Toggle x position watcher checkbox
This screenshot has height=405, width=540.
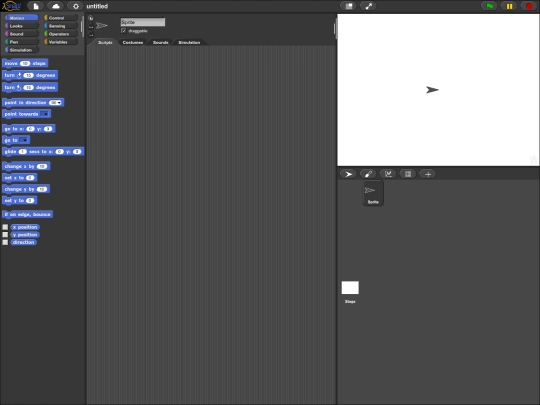click(5, 227)
